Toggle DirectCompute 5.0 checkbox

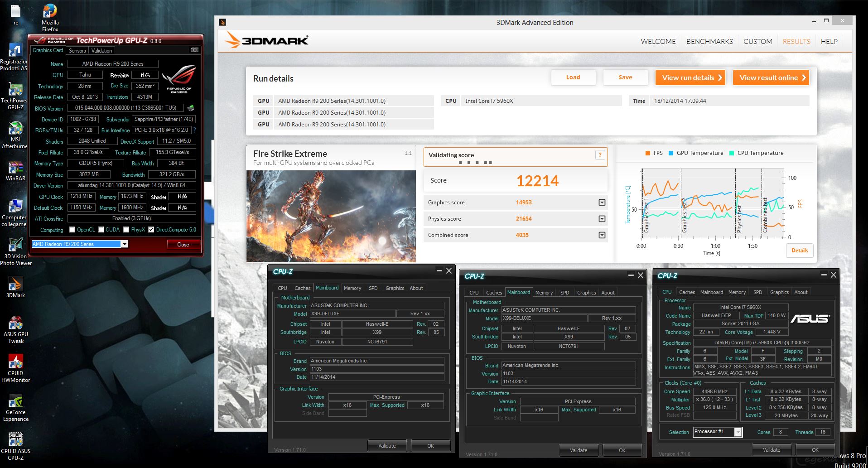151,230
